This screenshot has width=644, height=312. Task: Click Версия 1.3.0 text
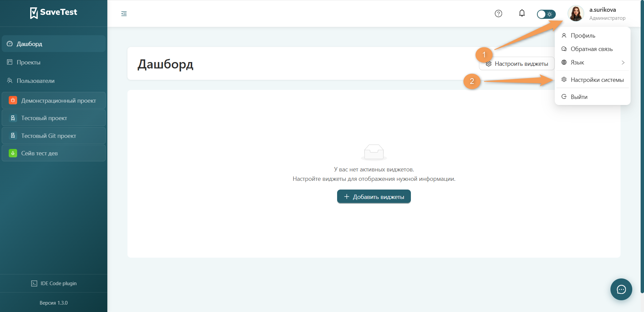[x=54, y=303]
